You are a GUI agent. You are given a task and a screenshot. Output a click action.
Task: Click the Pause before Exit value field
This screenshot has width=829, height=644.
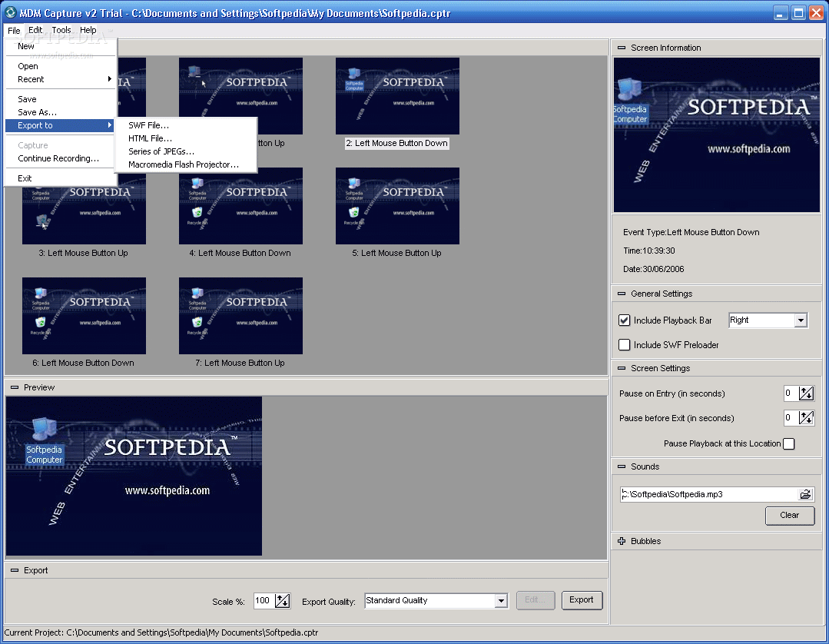tap(791, 418)
